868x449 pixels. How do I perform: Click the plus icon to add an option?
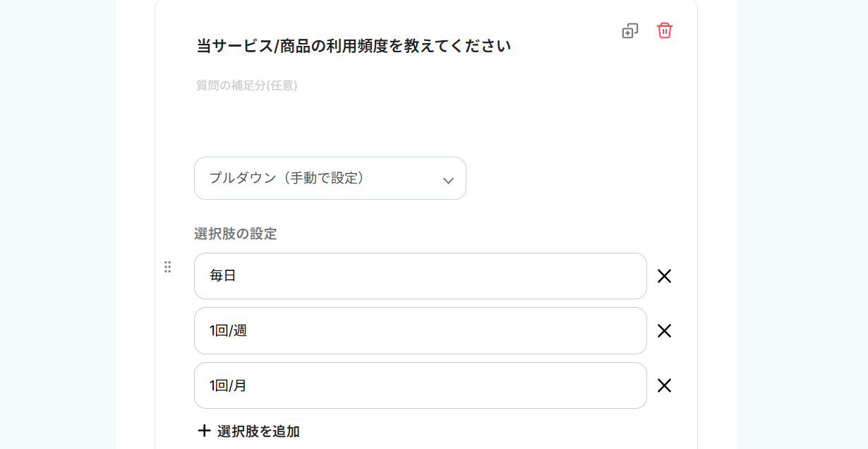click(x=204, y=431)
